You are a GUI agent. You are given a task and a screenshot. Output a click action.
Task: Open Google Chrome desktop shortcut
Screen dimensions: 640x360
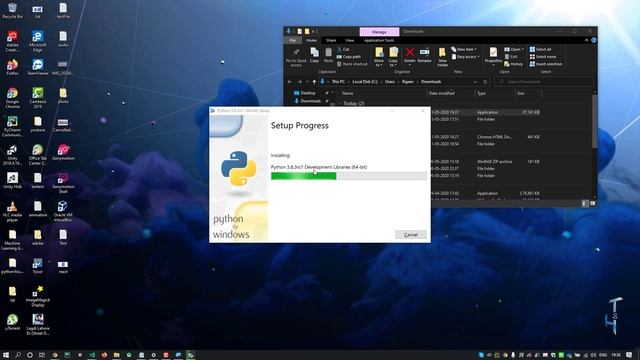12,98
